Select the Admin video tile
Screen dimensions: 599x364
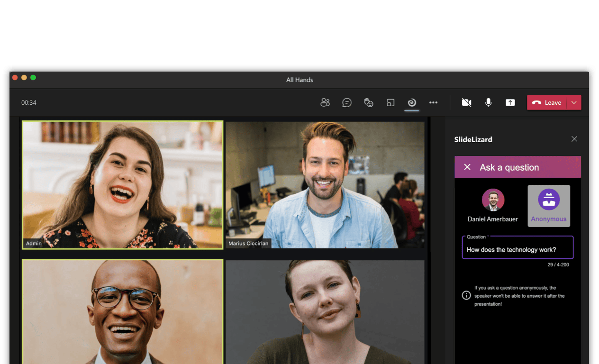coord(122,185)
